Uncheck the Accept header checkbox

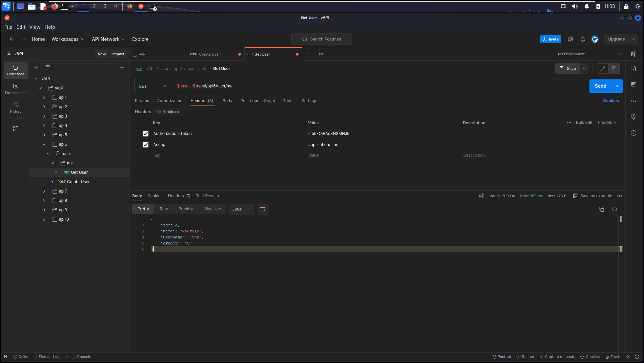tap(146, 145)
